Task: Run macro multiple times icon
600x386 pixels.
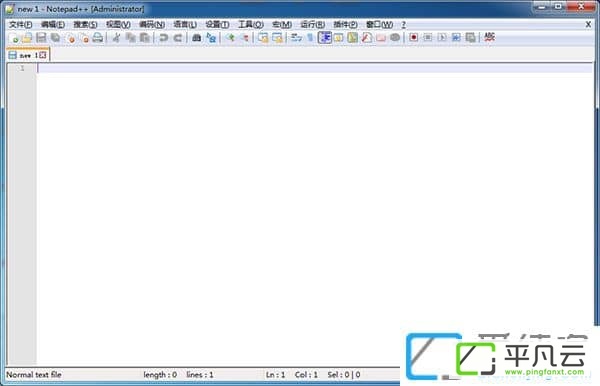Action: (456, 37)
